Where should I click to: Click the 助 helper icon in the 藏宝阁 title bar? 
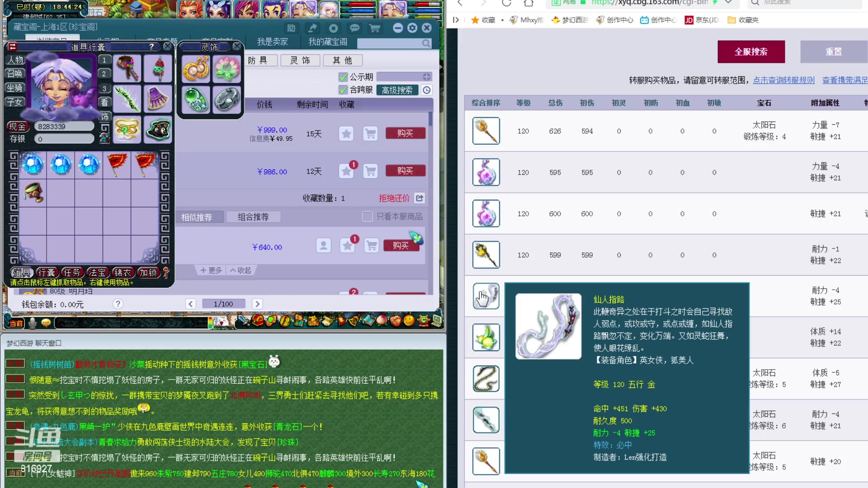[291, 28]
